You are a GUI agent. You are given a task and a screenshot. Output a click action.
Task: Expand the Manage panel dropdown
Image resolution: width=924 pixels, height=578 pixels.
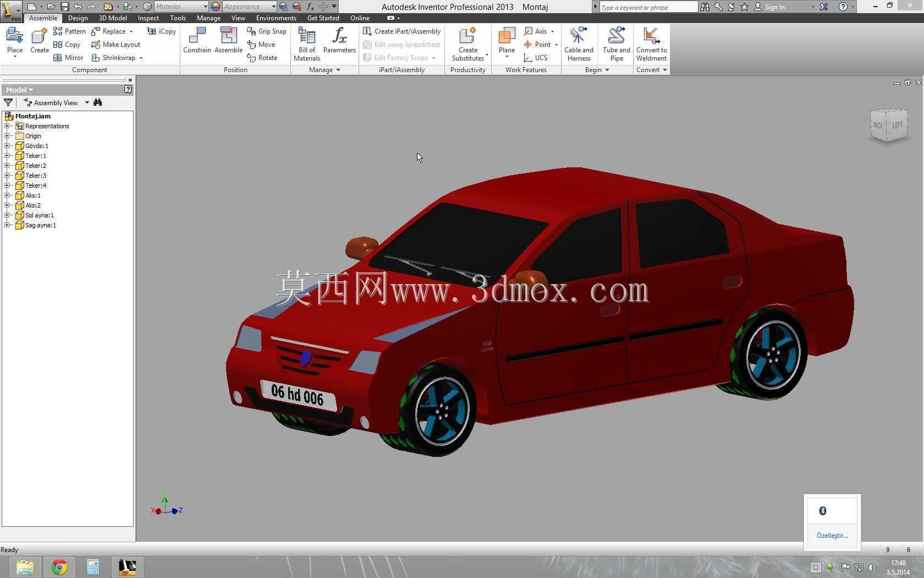coord(324,70)
